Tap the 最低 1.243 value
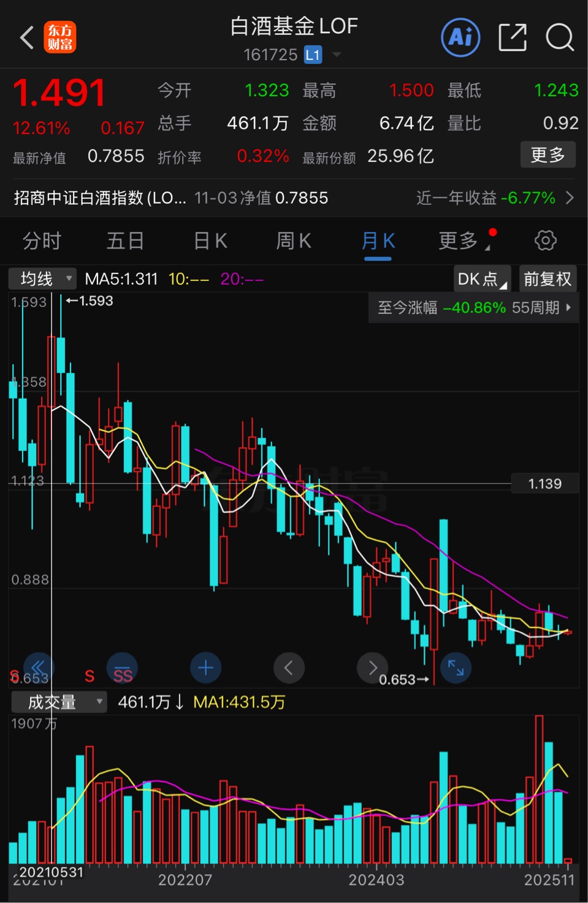The width and height of the screenshot is (588, 903). 556,90
